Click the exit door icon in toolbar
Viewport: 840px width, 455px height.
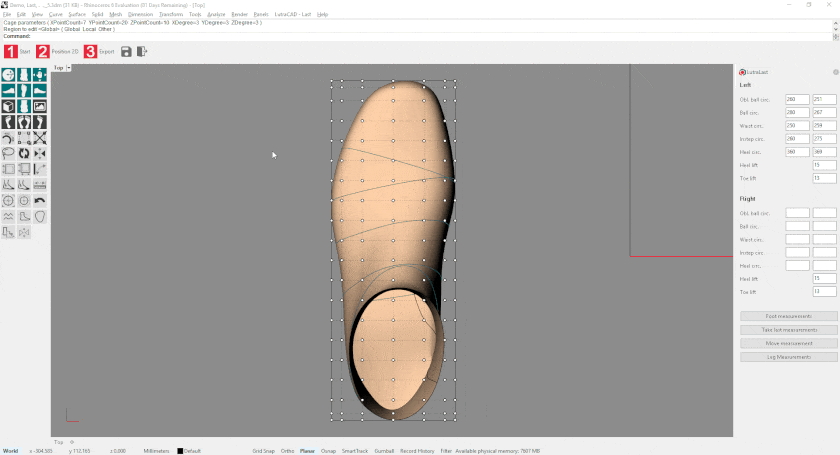pos(142,51)
